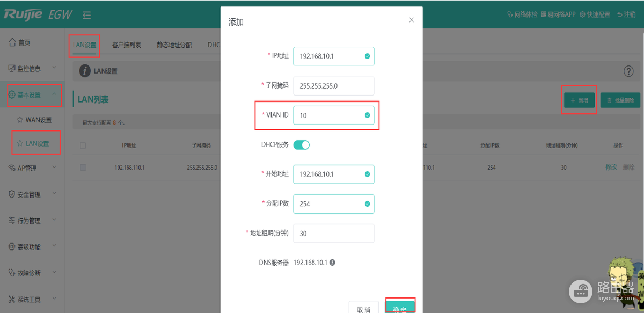Toggle the sidebar collapse hamburger icon

coord(87,14)
